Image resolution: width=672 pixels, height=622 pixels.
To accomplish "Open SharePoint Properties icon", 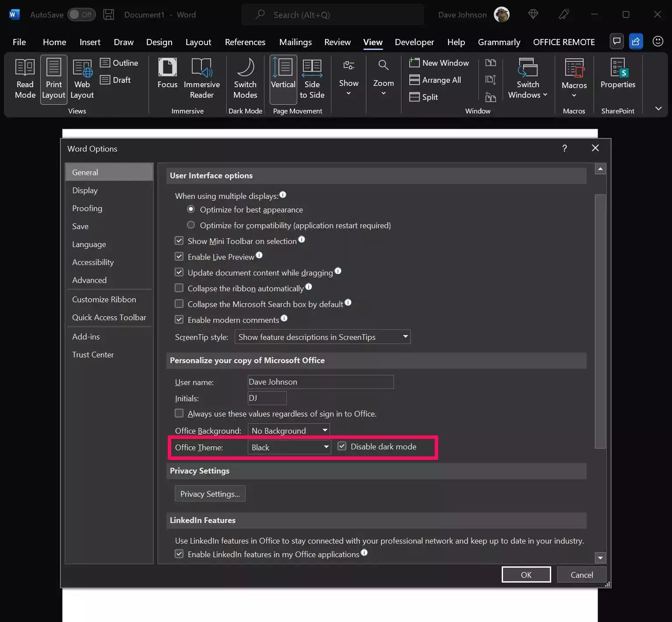I will point(618,74).
